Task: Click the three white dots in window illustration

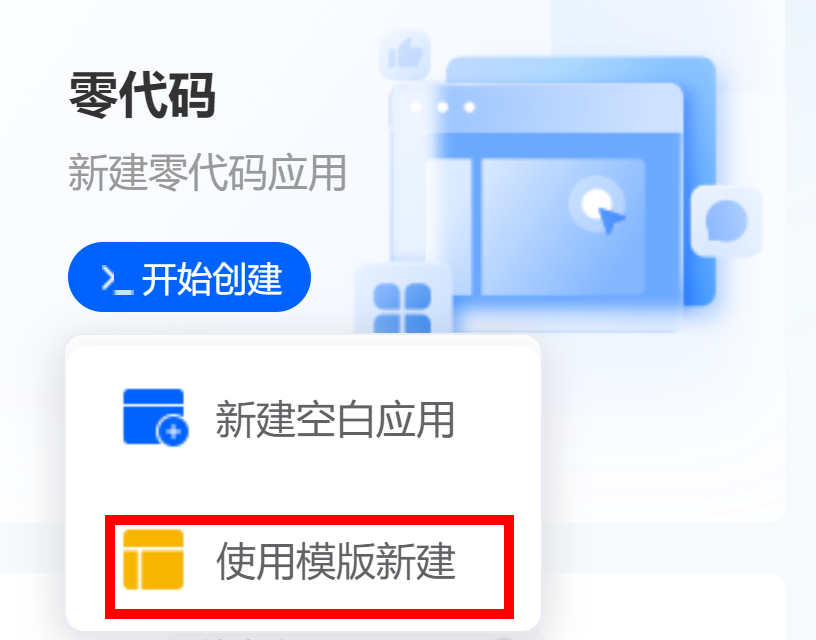Action: point(442,107)
